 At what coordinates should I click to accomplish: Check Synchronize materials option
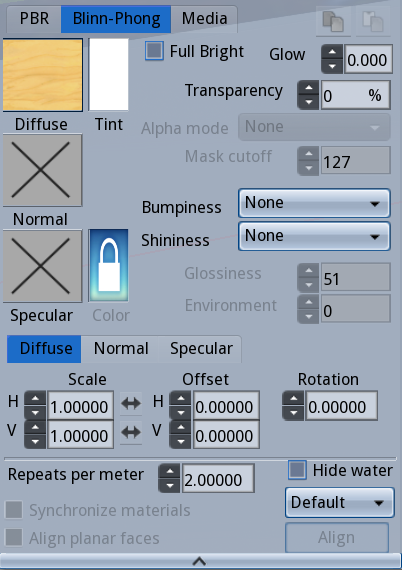click(14, 509)
